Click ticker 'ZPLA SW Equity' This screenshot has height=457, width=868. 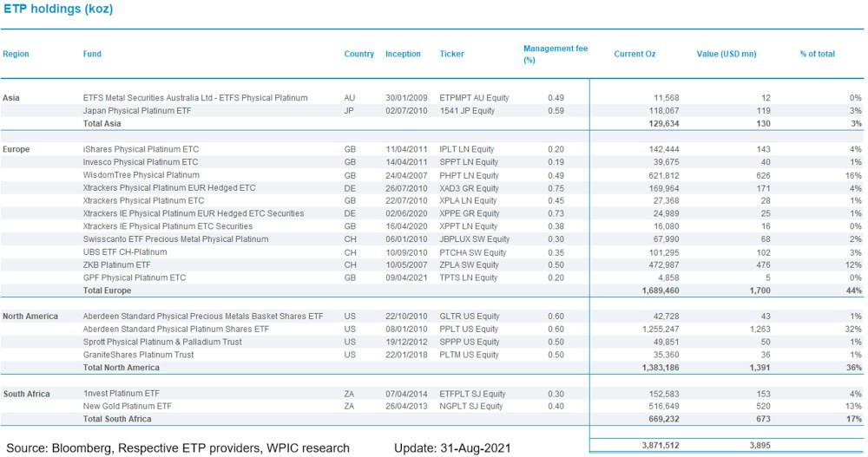469,265
